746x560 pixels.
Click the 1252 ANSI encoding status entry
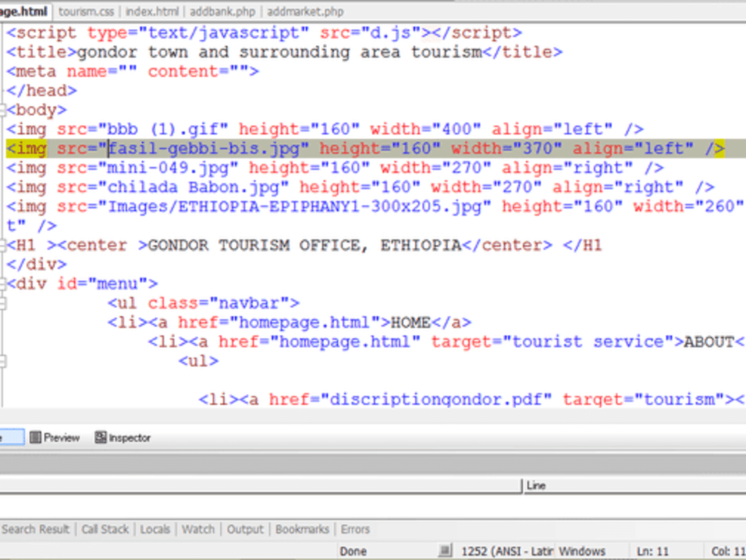point(507,551)
